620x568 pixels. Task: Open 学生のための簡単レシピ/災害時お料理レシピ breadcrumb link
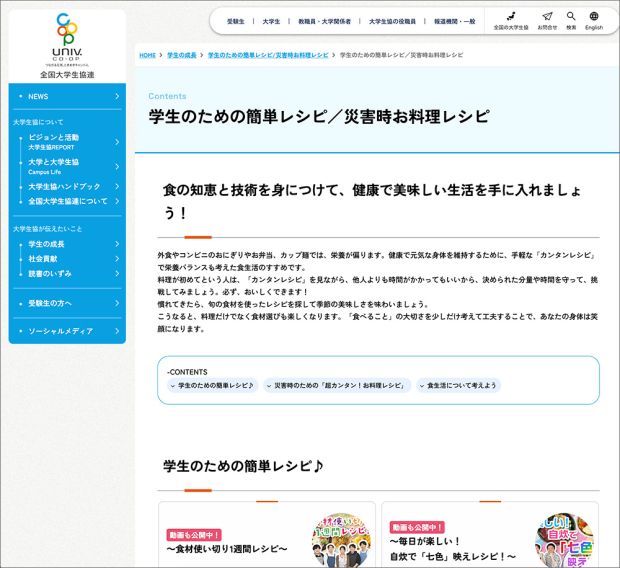coord(268,55)
